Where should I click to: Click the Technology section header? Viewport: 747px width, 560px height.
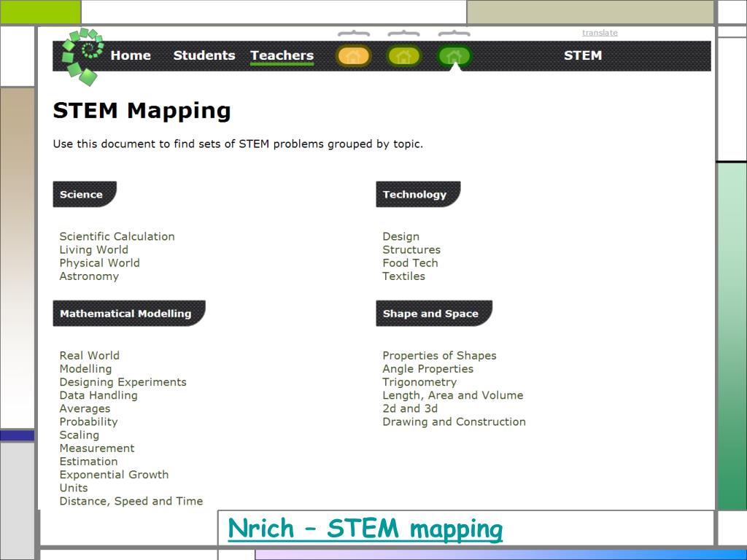(x=418, y=194)
